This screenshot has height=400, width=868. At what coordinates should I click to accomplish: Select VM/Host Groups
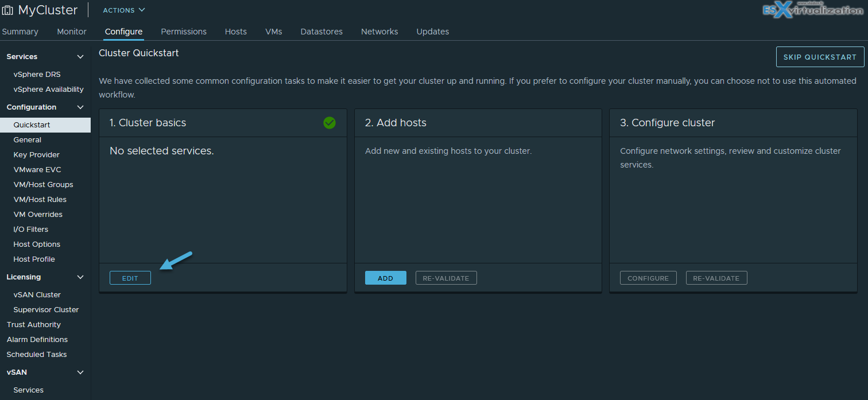tap(44, 185)
